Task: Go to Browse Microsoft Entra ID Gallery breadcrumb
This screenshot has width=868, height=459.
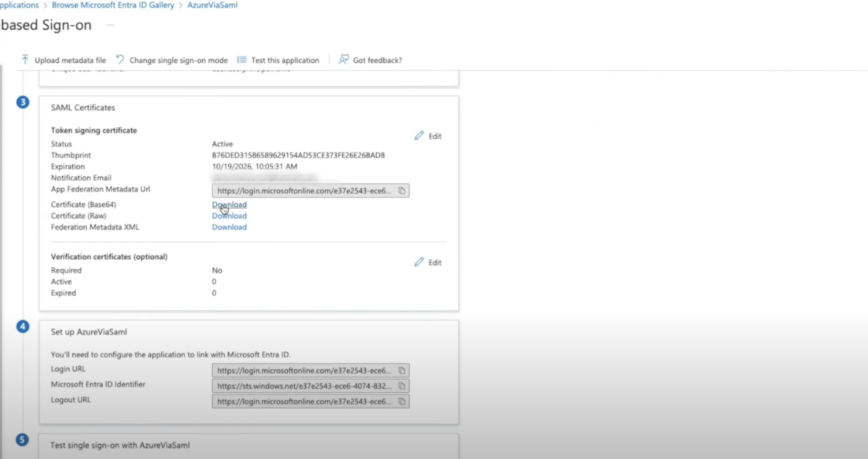Action: coord(113,5)
